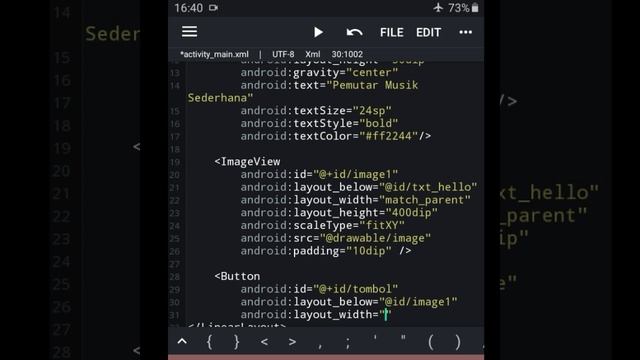The height and width of the screenshot is (360, 640).
Task: Expand the symbol bar with up chevron
Action: [x=182, y=341]
